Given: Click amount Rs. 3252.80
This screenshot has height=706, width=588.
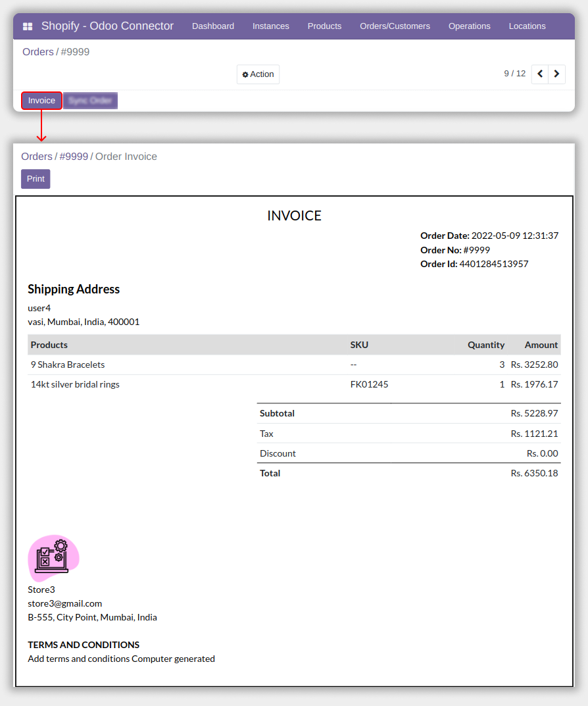Looking at the screenshot, I should pos(534,365).
